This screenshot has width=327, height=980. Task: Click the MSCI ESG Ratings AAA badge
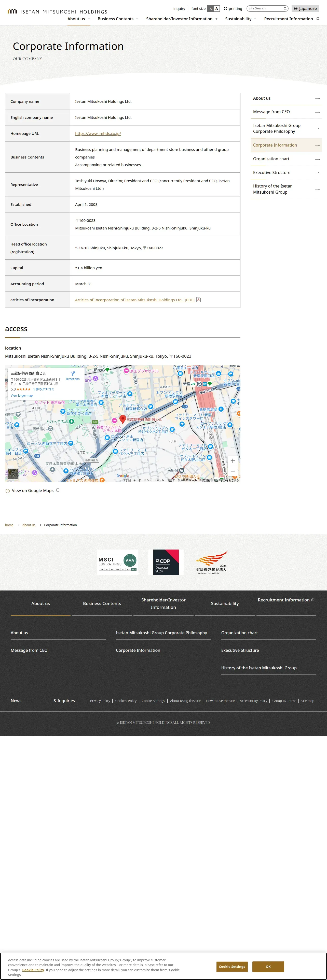coord(118,562)
